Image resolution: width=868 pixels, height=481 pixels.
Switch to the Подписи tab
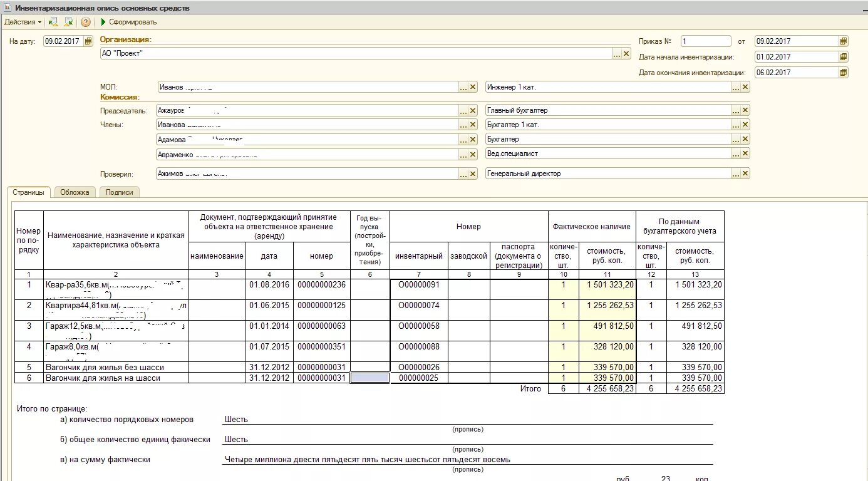point(119,192)
